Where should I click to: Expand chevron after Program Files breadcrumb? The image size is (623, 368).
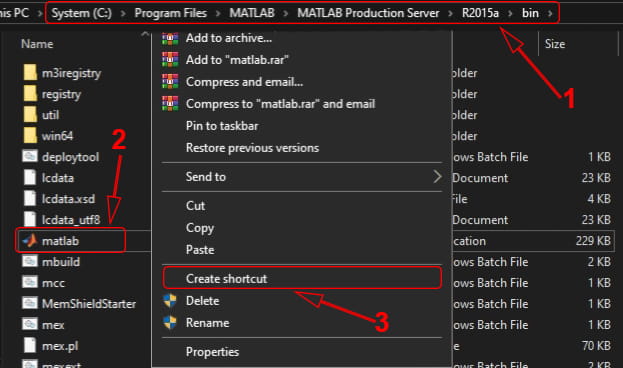tap(218, 14)
